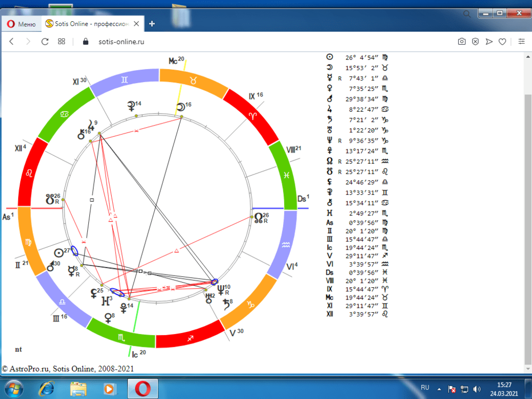Click the page scrollbar up arrow

pyautogui.click(x=528, y=56)
